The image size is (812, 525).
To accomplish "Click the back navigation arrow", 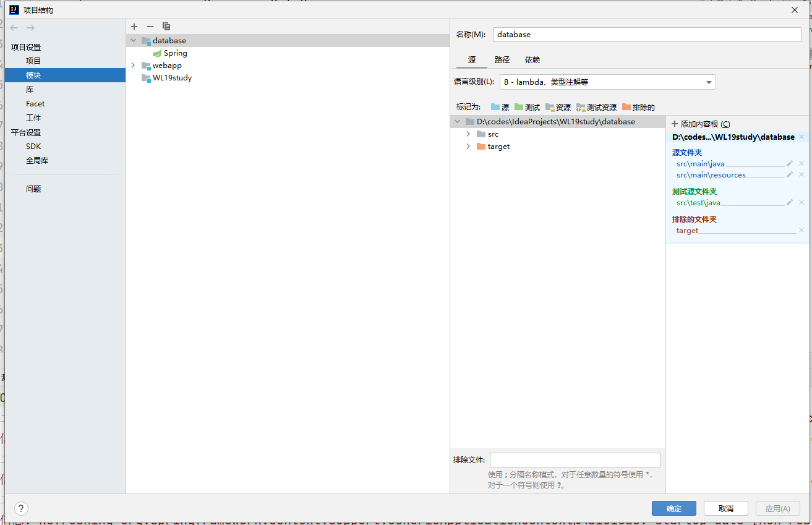I will tap(14, 28).
